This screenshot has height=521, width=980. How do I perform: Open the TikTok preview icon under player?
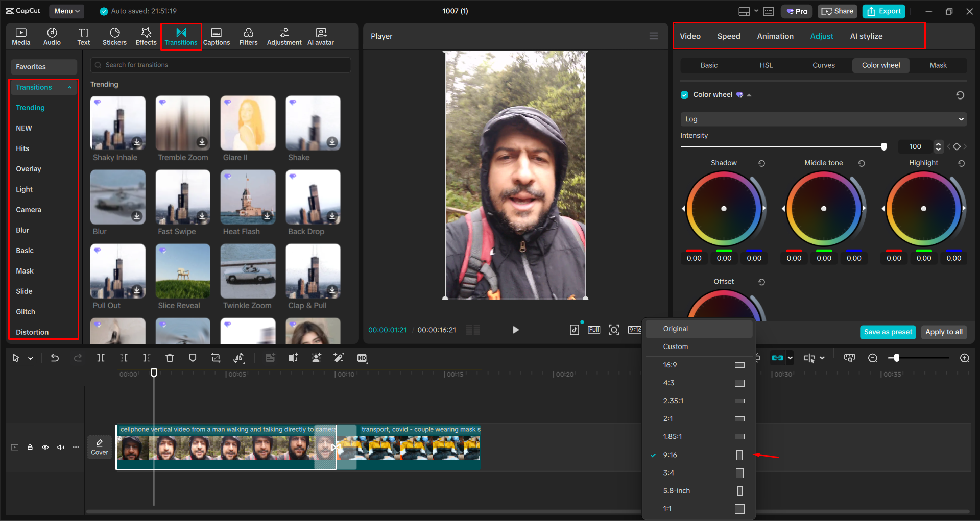pyautogui.click(x=574, y=330)
